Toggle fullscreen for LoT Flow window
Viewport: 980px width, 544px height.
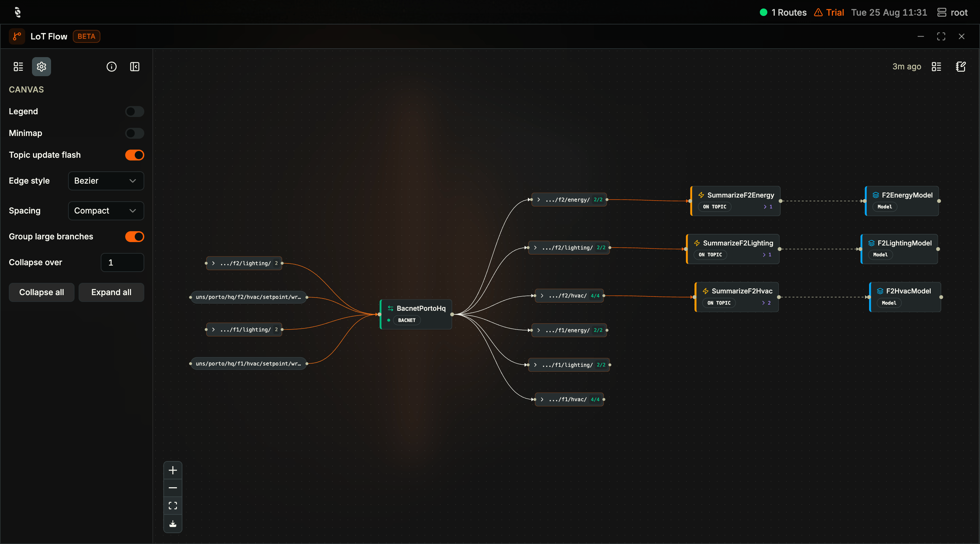tap(941, 36)
